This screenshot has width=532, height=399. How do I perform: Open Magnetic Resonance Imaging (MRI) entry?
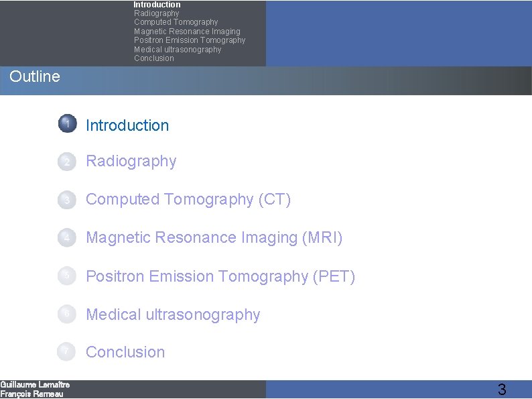pos(214,238)
